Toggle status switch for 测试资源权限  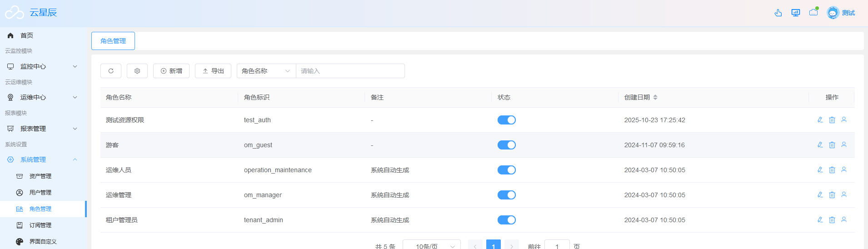point(507,120)
